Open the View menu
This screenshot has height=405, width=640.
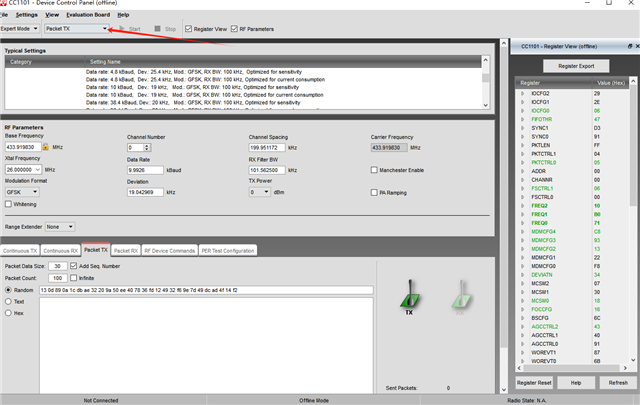52,15
